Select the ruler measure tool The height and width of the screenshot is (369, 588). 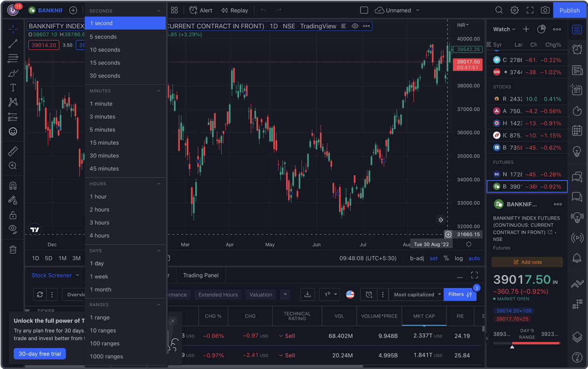pos(13,151)
